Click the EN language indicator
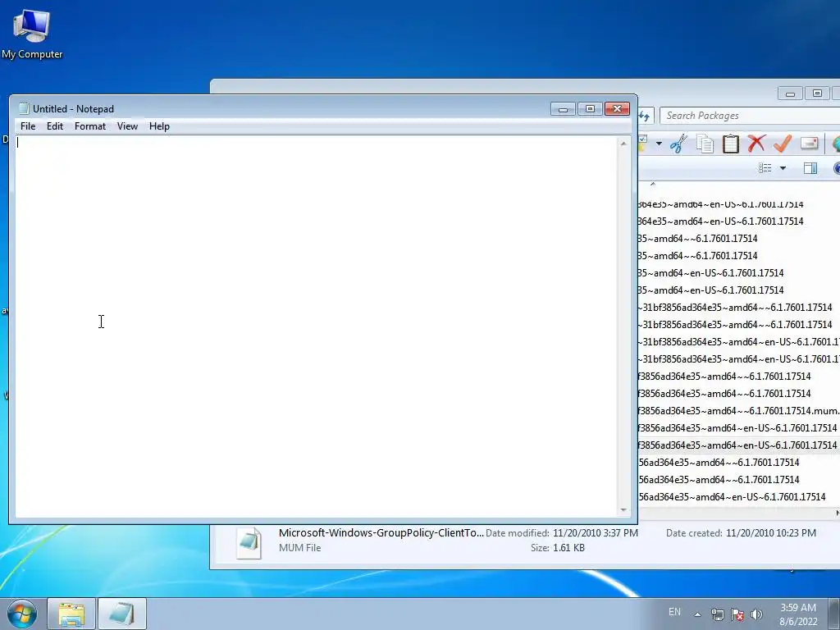Viewport: 840px width, 630px height. click(674, 612)
